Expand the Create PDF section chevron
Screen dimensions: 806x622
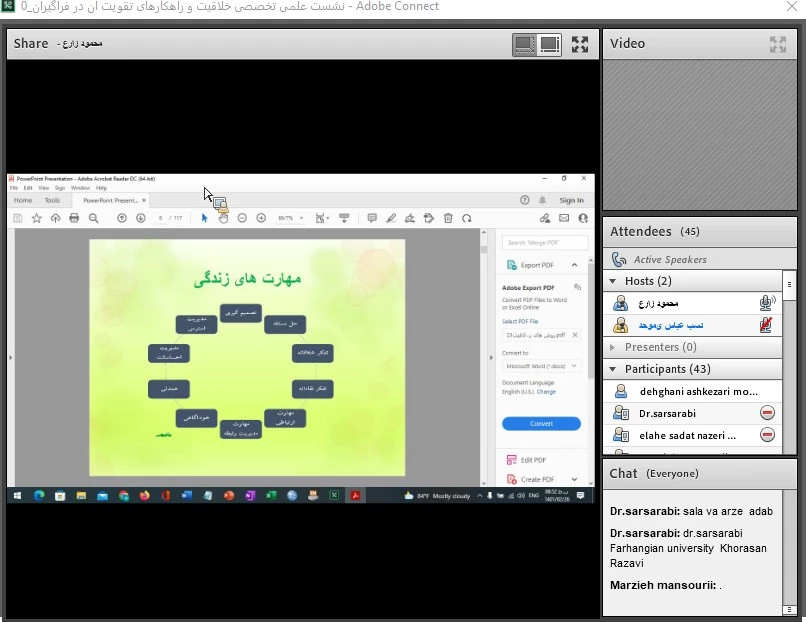click(574, 479)
